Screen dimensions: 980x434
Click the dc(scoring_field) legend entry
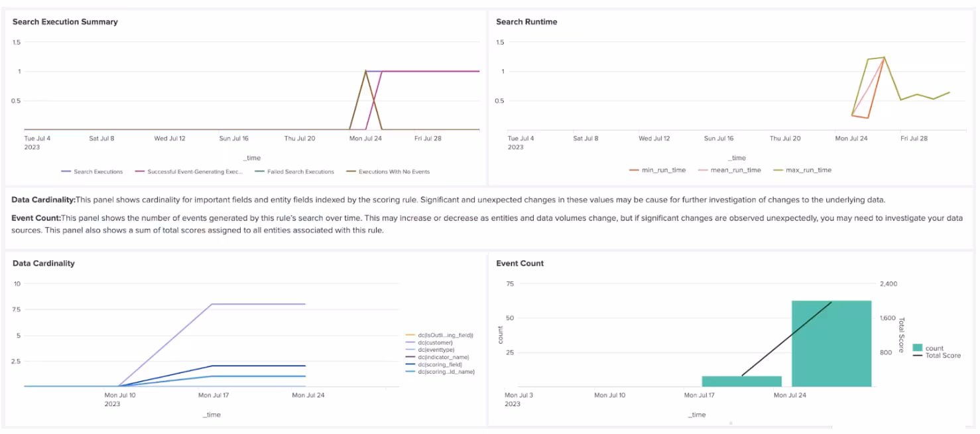442,364
